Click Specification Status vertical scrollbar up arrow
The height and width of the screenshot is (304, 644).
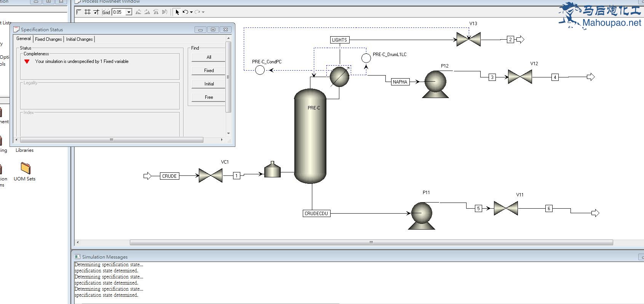(x=229, y=38)
